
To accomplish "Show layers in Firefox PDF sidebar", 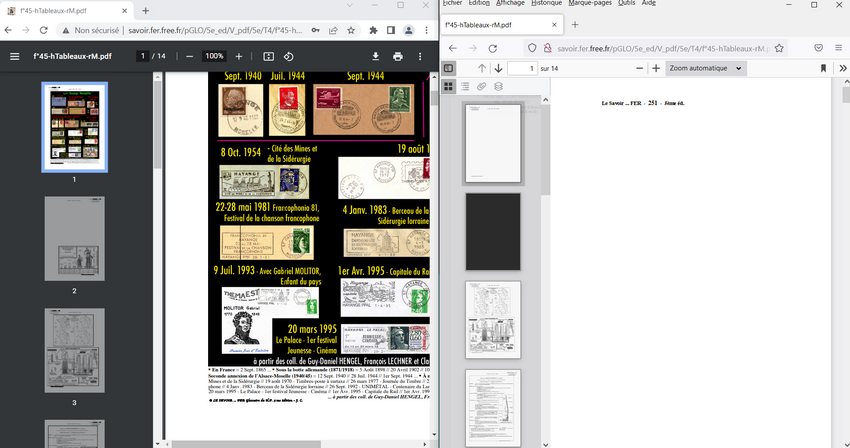I will [x=498, y=86].
